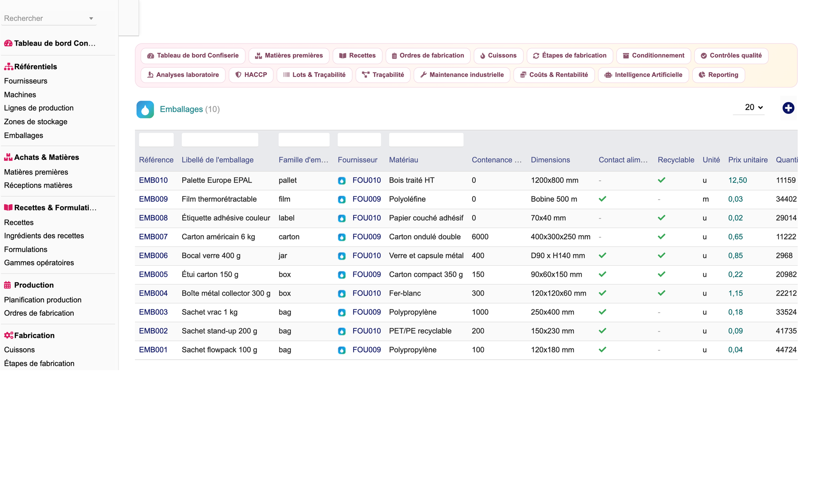Click the Matériau column filter field
This screenshot has height=504, width=815.
(426, 140)
